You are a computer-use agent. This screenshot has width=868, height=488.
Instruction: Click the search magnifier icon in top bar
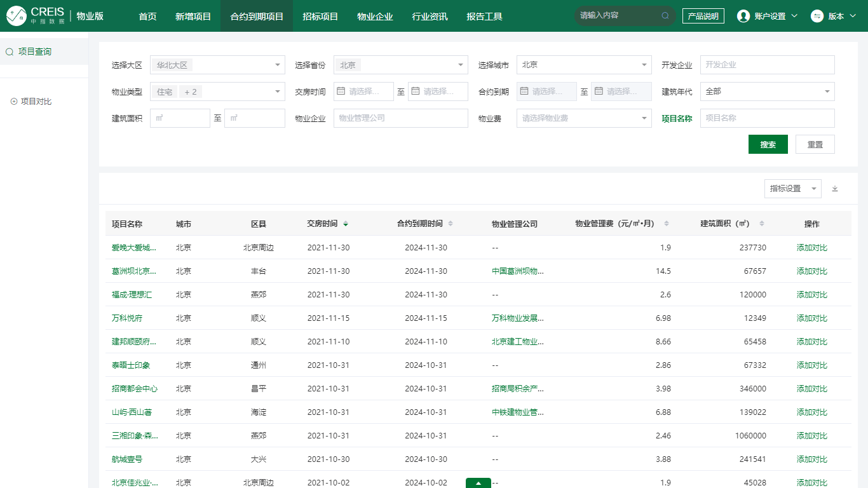click(665, 16)
